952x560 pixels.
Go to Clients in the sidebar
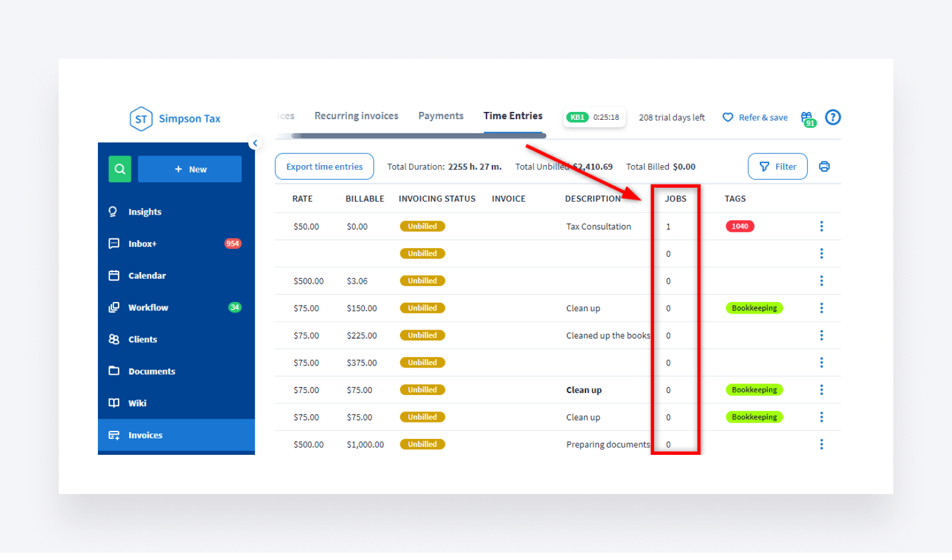tap(143, 339)
